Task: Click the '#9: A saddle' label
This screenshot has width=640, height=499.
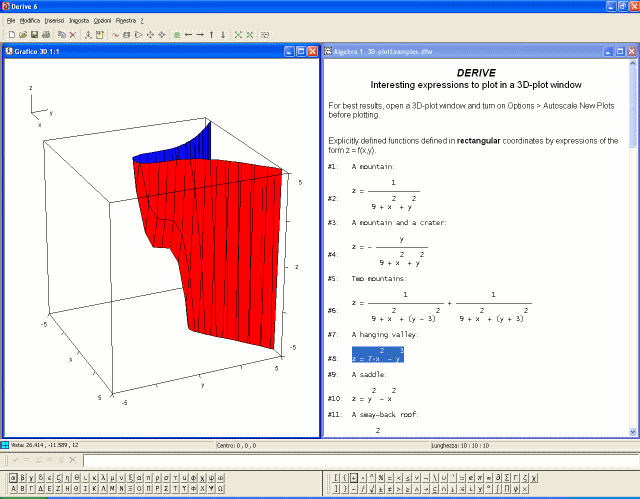Action: tap(357, 375)
